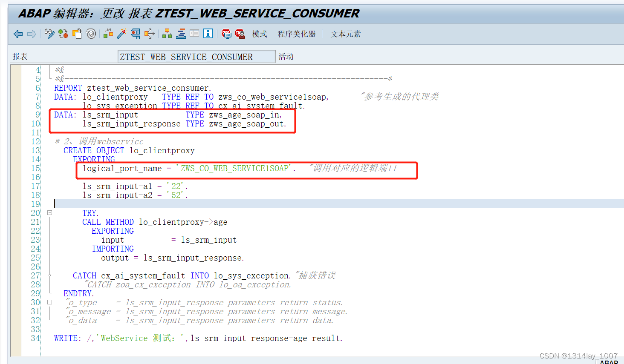Image resolution: width=624 pixels, height=364 pixels.
Task: Run the syntax Check icon
Action: pyautogui.click(x=108, y=34)
